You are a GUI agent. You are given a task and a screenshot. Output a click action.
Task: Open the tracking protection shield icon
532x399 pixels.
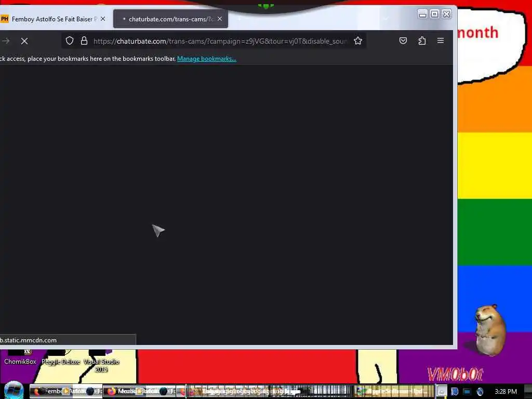tap(70, 41)
